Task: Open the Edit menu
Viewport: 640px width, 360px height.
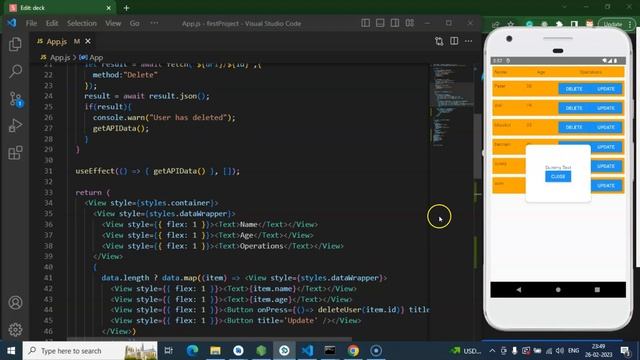Action: 52,23
